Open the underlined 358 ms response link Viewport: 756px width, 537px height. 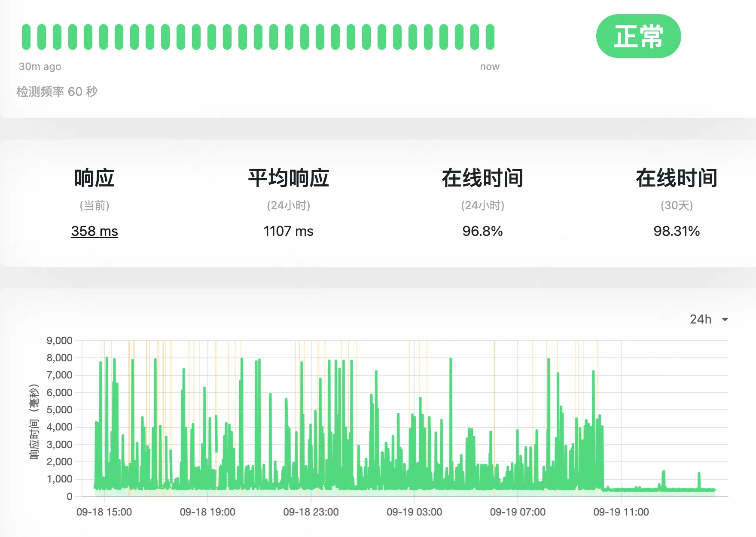click(x=94, y=231)
